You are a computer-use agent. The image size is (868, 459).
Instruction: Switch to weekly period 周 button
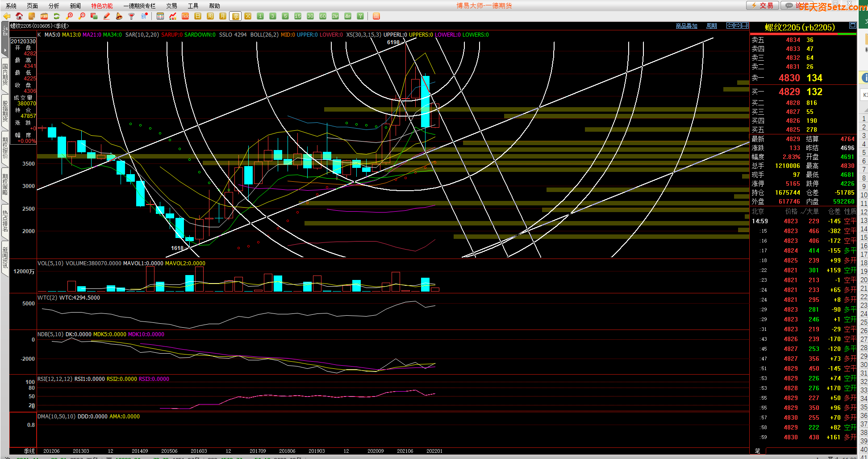click(210, 16)
